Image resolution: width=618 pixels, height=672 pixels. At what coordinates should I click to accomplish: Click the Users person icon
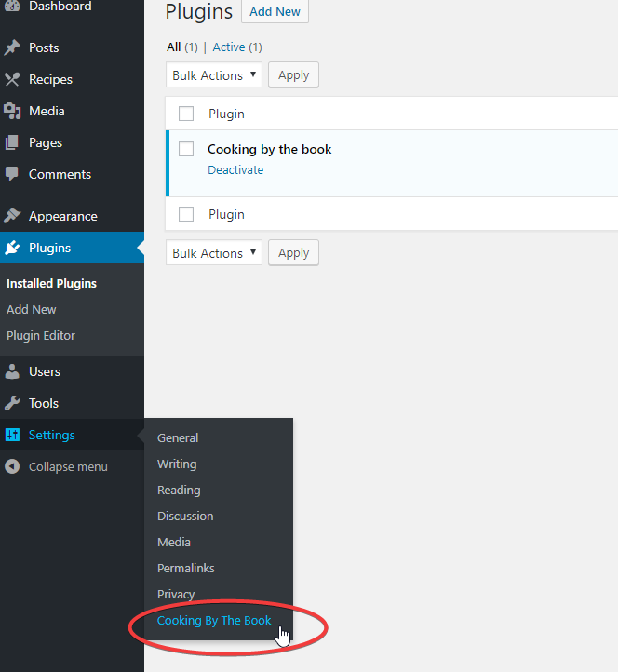(x=12, y=371)
